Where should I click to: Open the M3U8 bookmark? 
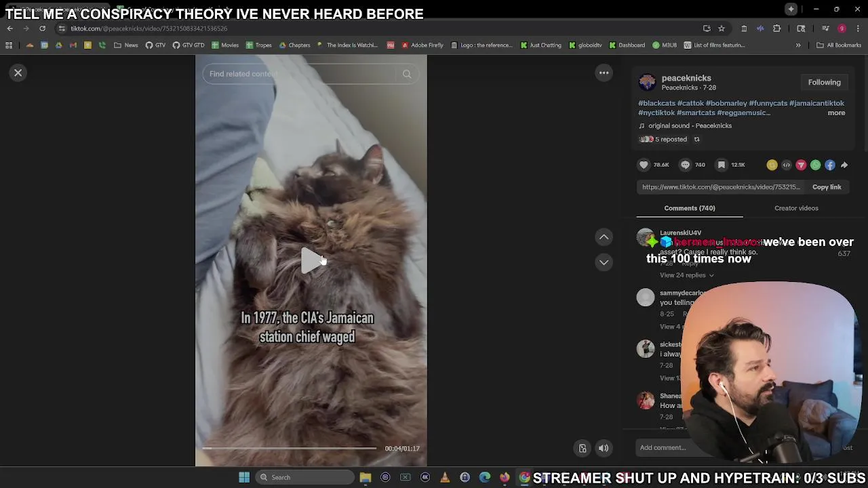pyautogui.click(x=665, y=45)
